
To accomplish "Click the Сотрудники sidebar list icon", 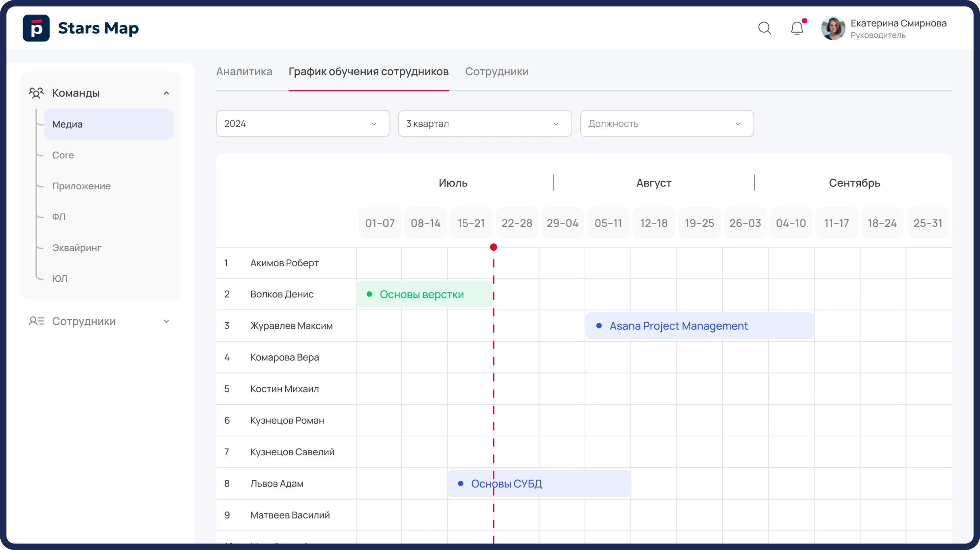I will (36, 321).
